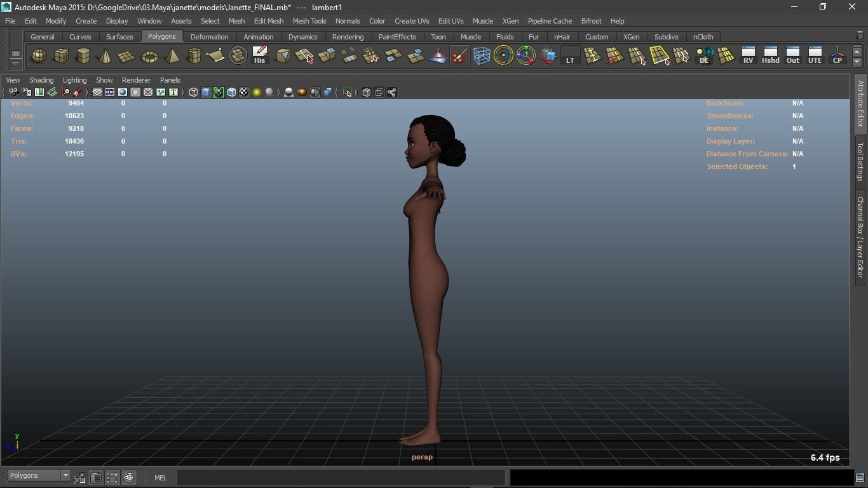This screenshot has height=488, width=868.
Task: Open the RV Render View shelf button
Action: click(x=749, y=56)
